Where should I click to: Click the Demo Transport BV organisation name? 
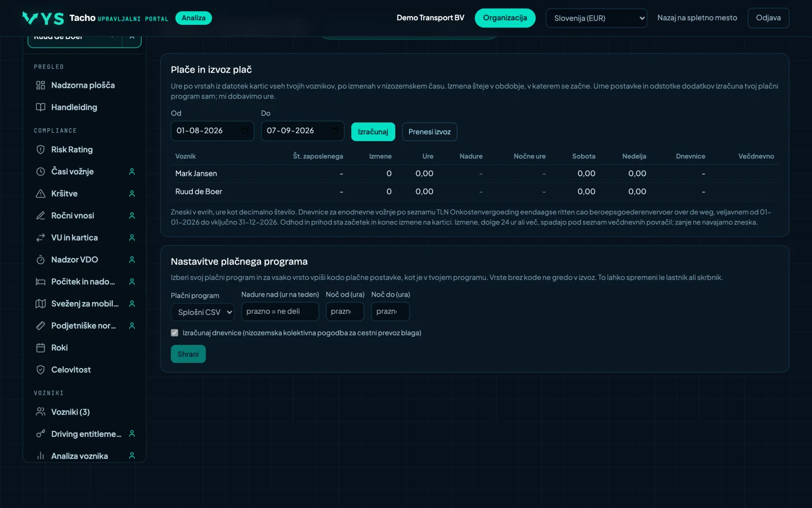pos(430,18)
